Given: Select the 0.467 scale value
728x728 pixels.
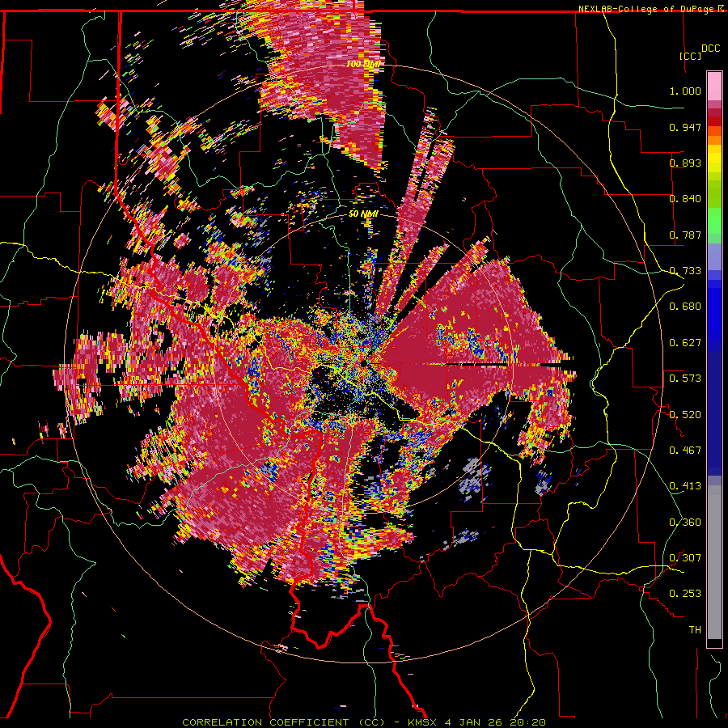Looking at the screenshot, I should tap(685, 451).
